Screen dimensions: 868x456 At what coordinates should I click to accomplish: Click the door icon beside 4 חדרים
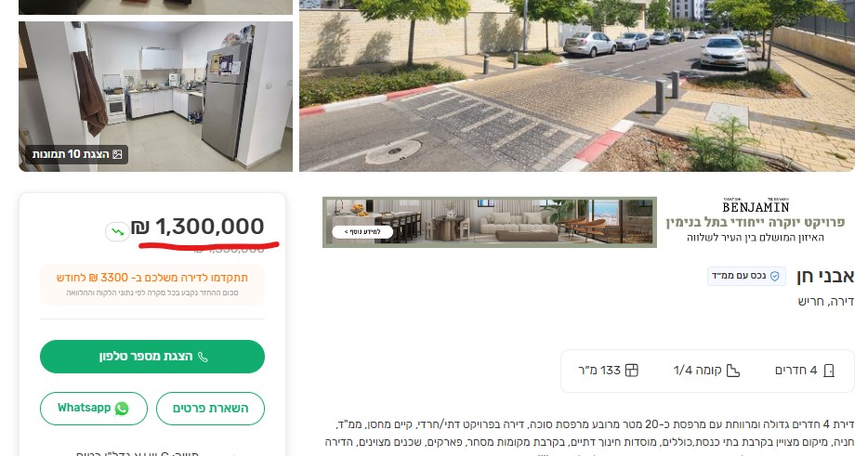(829, 371)
